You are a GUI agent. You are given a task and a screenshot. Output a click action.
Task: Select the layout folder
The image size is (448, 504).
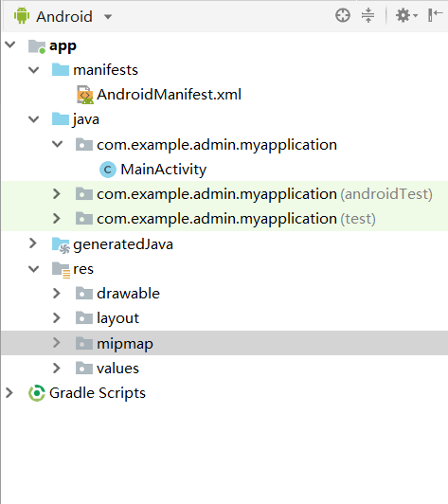[x=118, y=318]
